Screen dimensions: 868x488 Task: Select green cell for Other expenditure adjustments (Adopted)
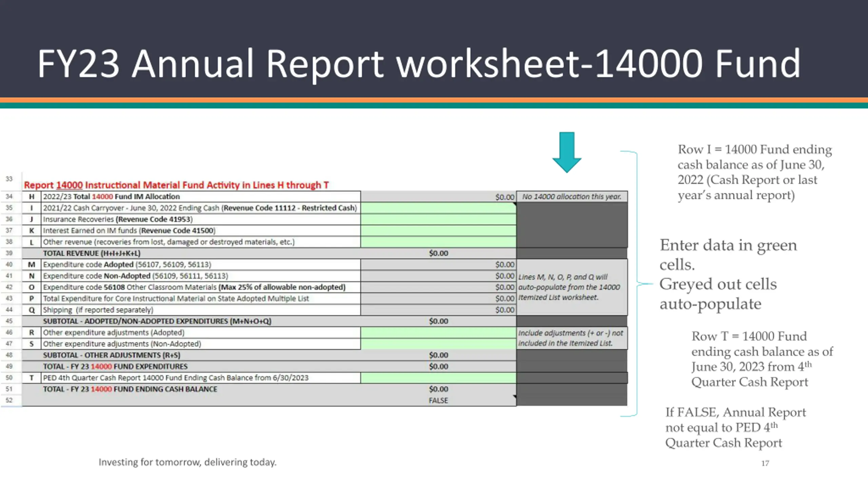tap(438, 332)
